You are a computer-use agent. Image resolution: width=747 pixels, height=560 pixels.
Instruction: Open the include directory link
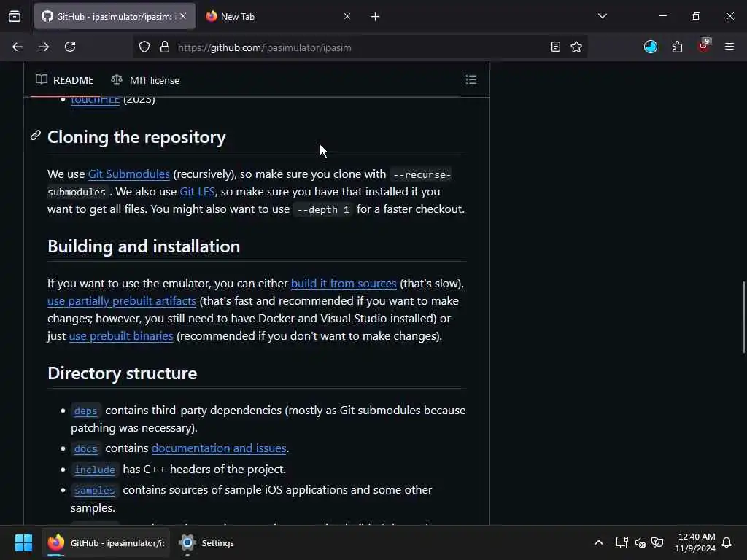[94, 470]
